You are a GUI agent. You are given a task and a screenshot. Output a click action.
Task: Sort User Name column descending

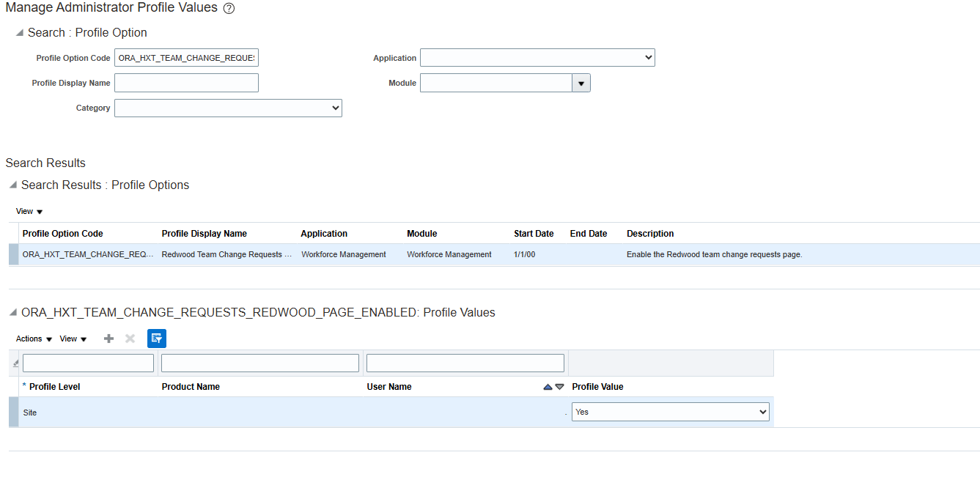pos(559,387)
